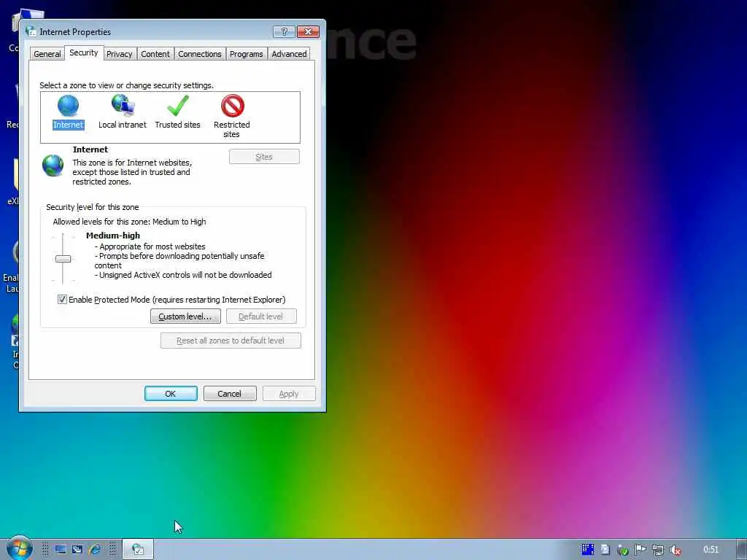747x560 pixels.
Task: Click the taskbar clock
Action: (711, 550)
